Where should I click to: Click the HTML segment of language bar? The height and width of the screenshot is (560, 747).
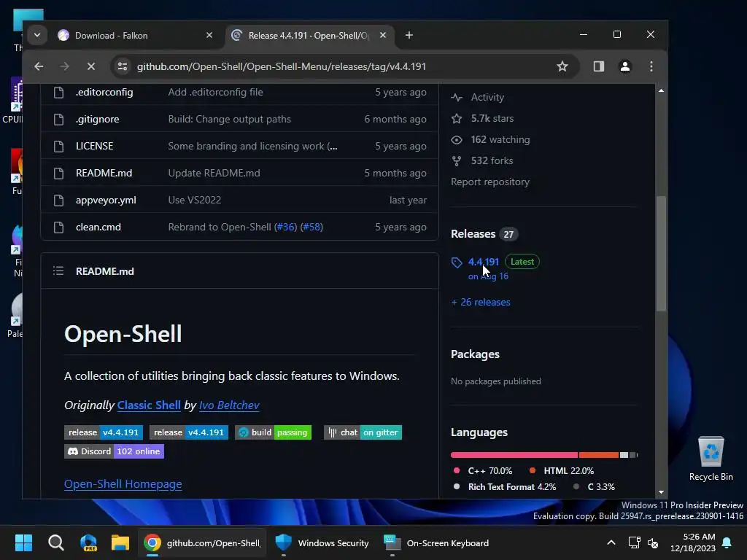coord(598,455)
